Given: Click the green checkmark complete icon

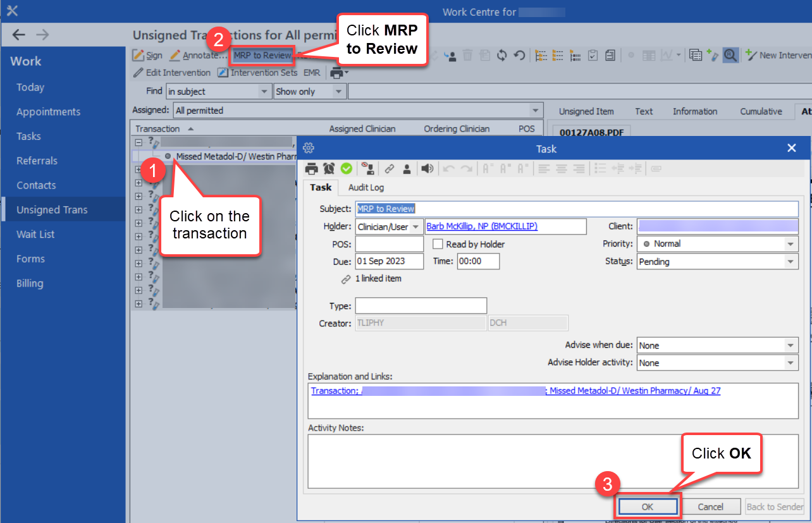Looking at the screenshot, I should [x=346, y=169].
